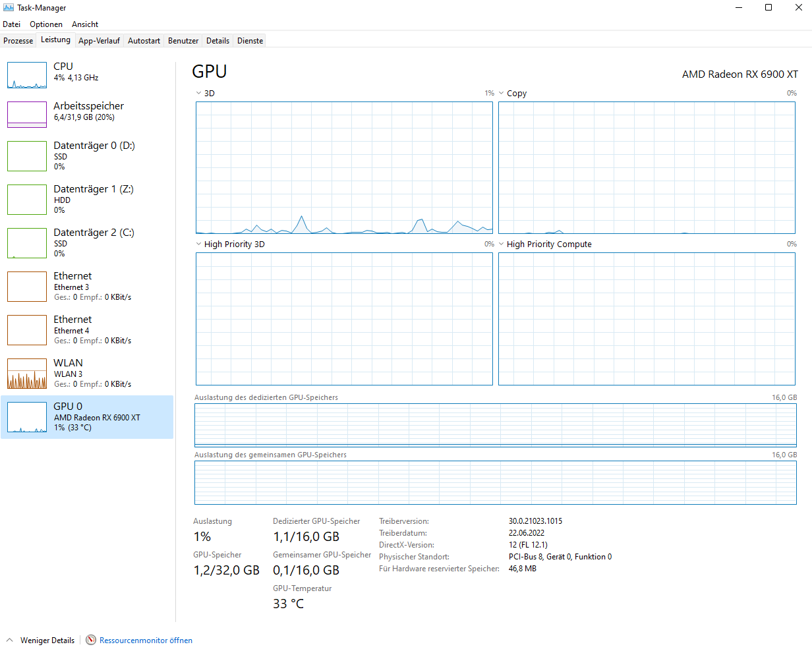Select the Arbeitsspeicher memory graph icon
Screen dimensions: 812x653
pos(26,114)
